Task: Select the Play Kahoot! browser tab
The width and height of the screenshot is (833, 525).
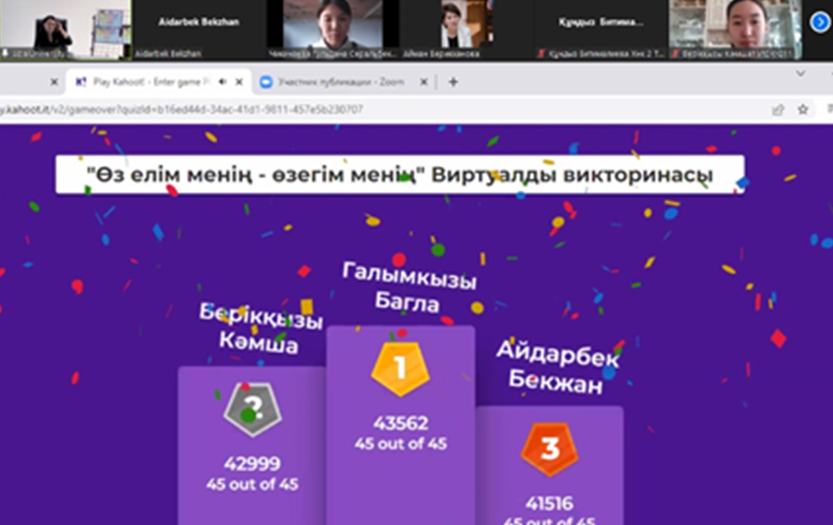Action: click(140, 82)
